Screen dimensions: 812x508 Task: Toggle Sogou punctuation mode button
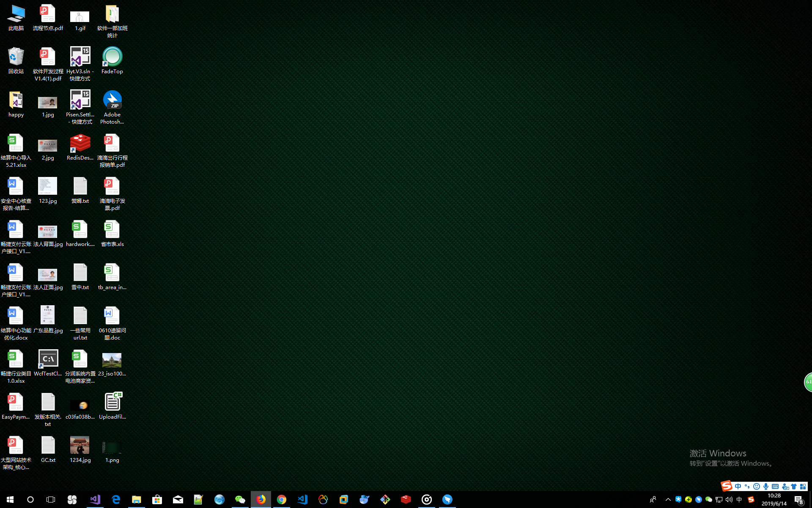point(747,486)
